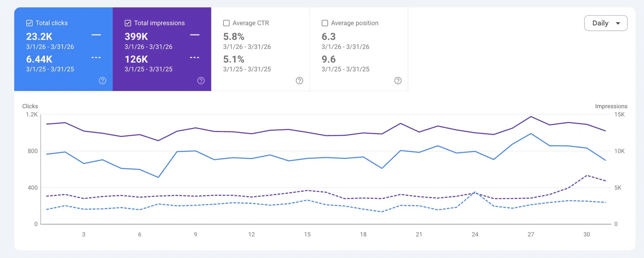This screenshot has width=644, height=258.
Task: Click 3/1/25 - 3/31/25 date under 9.6
Action: click(x=345, y=69)
